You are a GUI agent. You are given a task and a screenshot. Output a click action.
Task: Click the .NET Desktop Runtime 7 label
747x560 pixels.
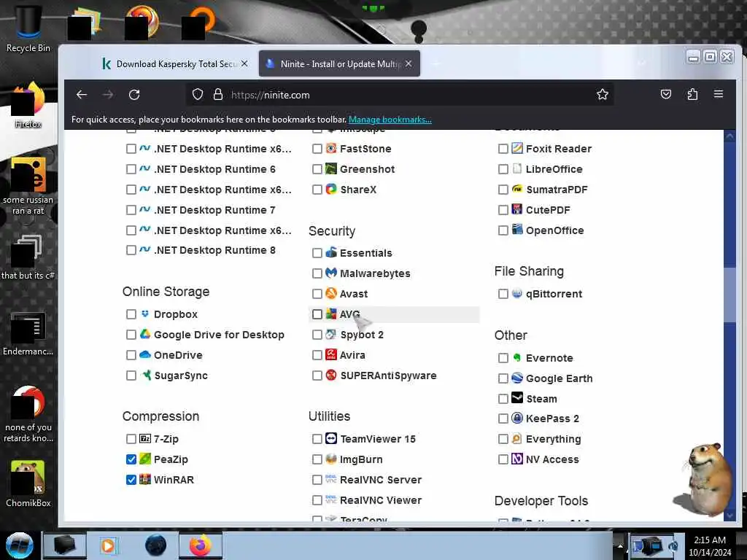214,210
